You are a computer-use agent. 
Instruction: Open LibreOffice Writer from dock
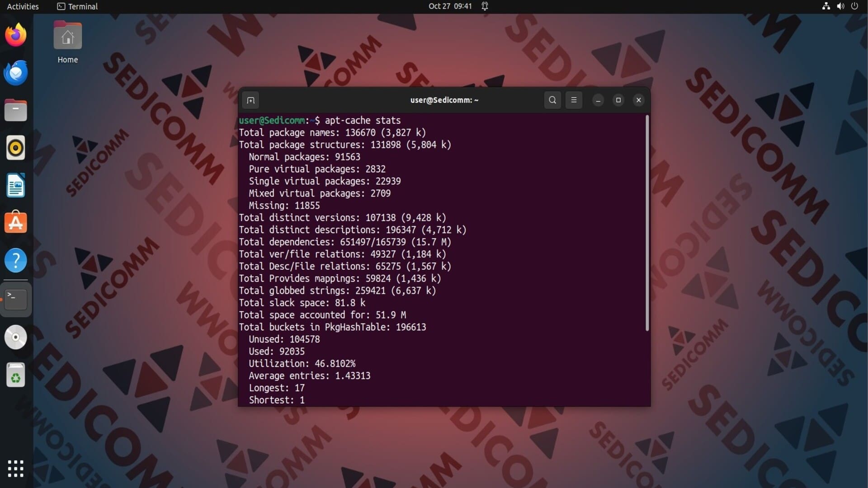point(16,186)
